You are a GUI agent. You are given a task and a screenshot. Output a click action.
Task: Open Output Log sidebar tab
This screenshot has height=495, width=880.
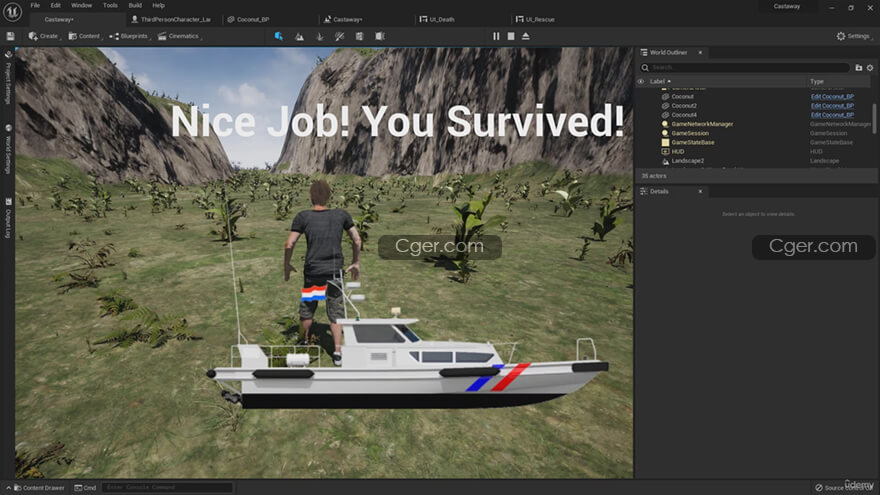click(x=8, y=219)
